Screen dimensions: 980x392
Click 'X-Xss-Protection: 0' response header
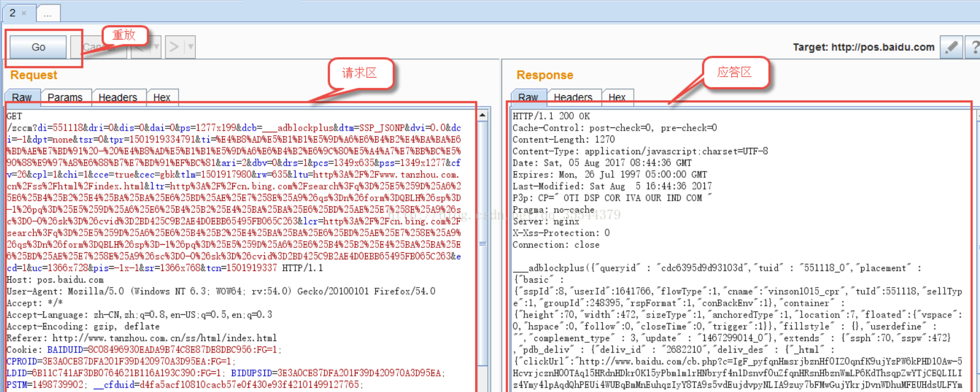pyautogui.click(x=561, y=233)
